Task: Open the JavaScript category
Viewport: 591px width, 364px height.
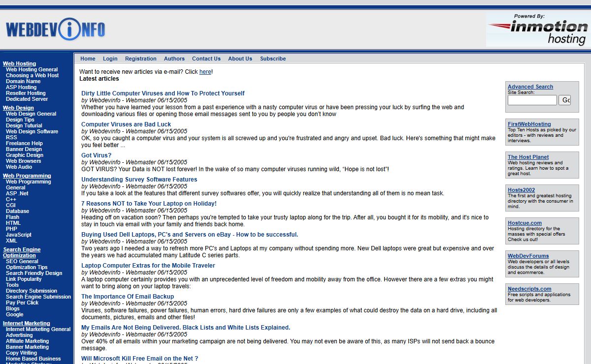Action: [x=19, y=235]
